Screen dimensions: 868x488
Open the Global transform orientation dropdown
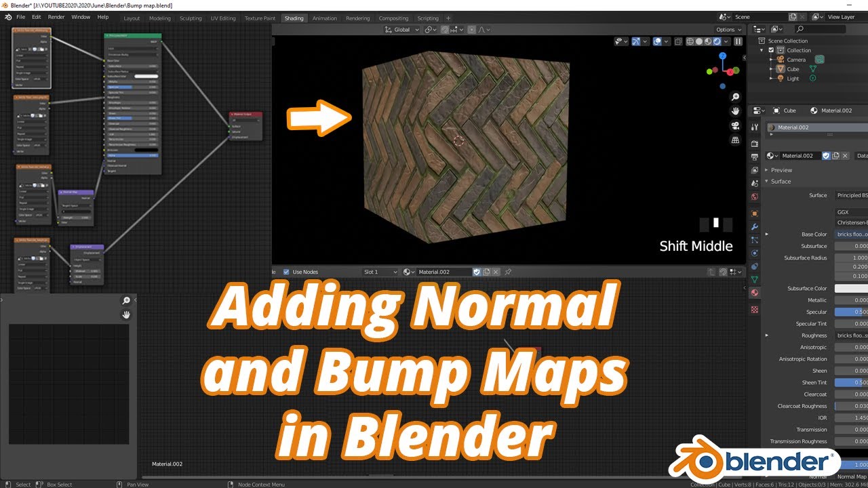(x=401, y=30)
